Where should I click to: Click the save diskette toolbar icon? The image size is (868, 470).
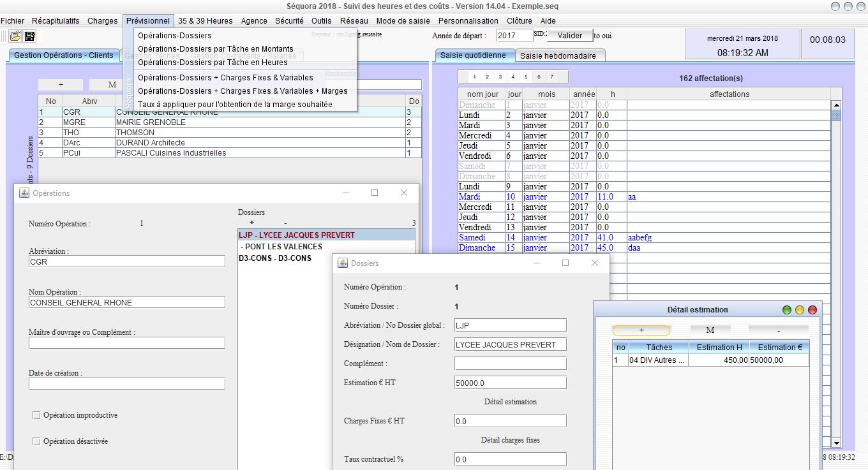coord(30,36)
